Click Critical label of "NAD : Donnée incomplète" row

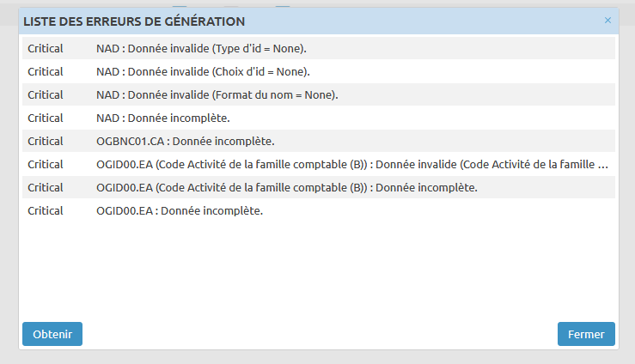pyautogui.click(x=46, y=118)
